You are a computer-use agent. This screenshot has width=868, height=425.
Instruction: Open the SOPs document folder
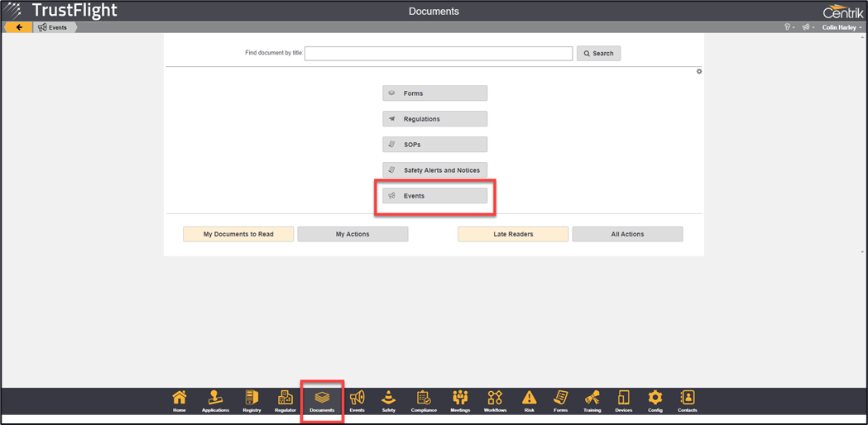tap(434, 145)
